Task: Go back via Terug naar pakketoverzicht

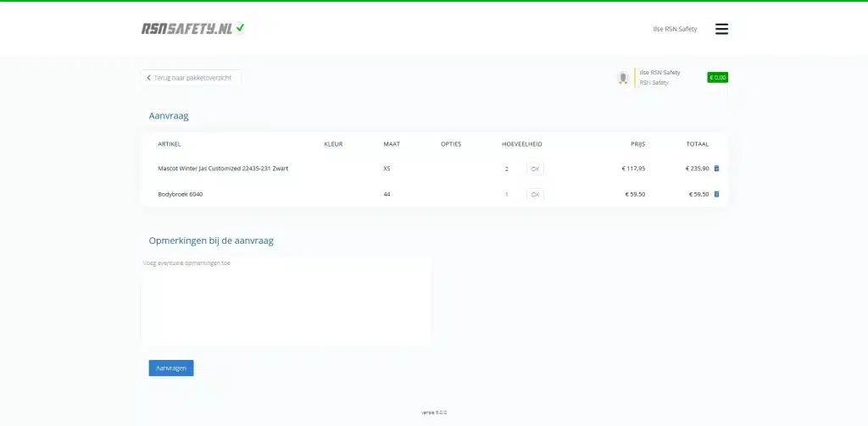Action: pyautogui.click(x=191, y=78)
